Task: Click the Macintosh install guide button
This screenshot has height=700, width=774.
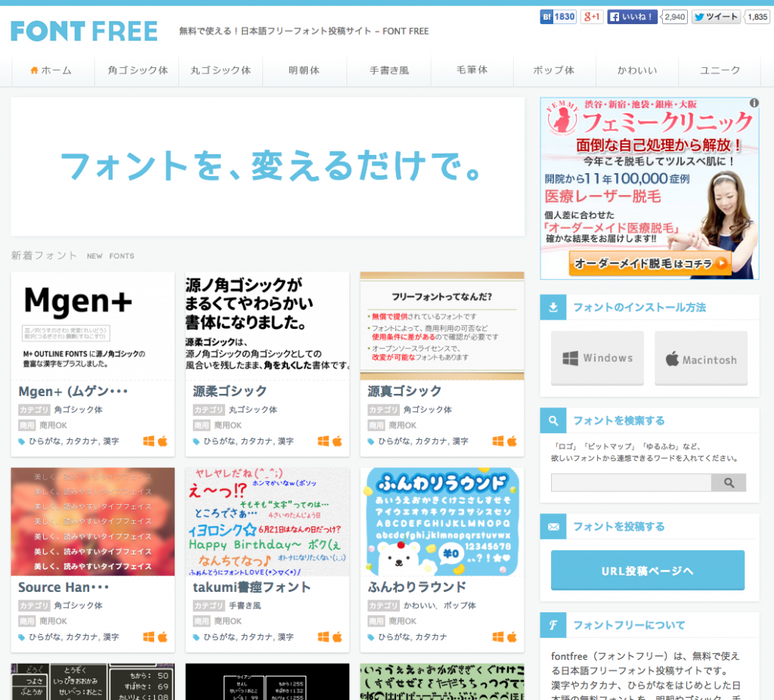Action: tap(701, 358)
